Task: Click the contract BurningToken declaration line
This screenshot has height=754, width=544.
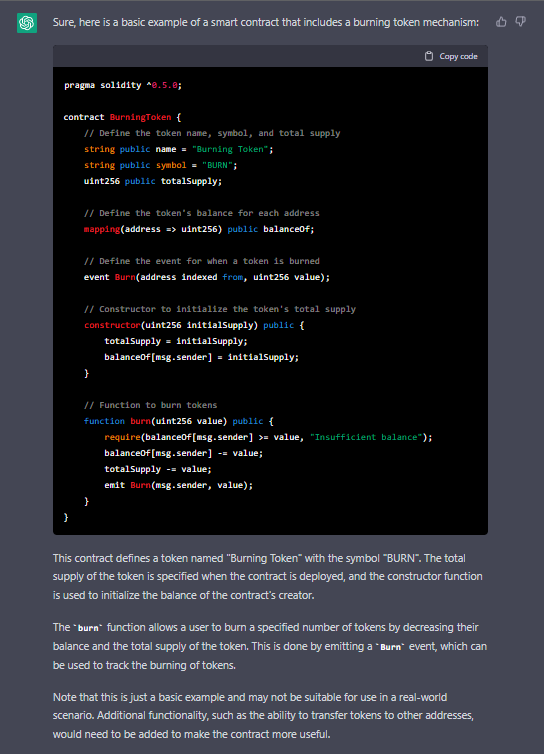Action: pos(122,117)
